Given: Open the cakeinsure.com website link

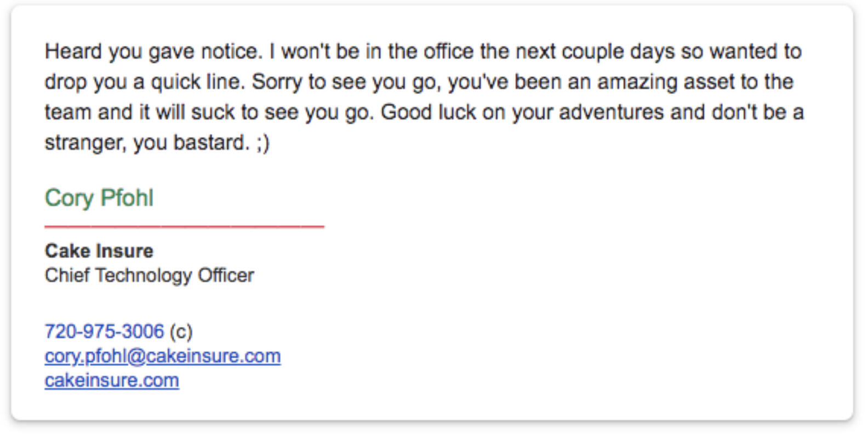Looking at the screenshot, I should click(112, 380).
